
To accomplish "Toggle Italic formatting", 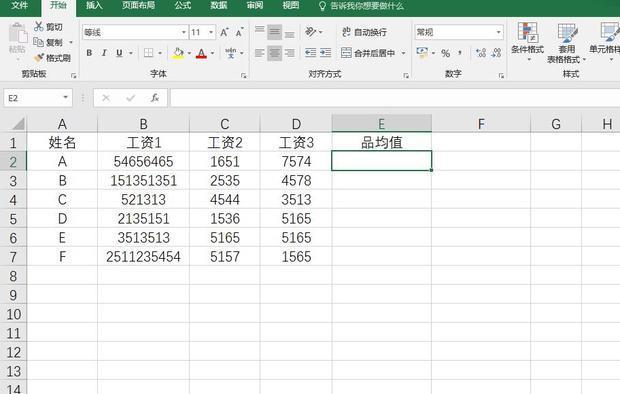I will 104,53.
